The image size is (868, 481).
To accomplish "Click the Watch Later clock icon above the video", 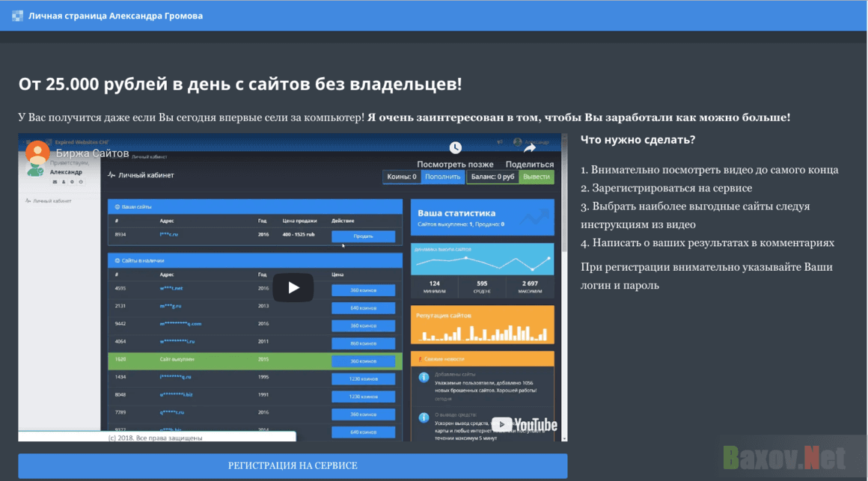I will [455, 148].
